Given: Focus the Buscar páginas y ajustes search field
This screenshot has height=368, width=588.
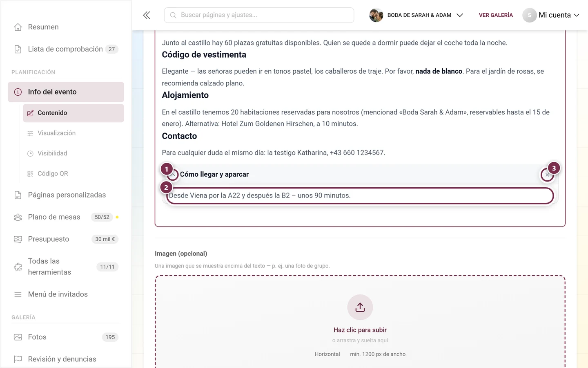Looking at the screenshot, I should (x=259, y=15).
